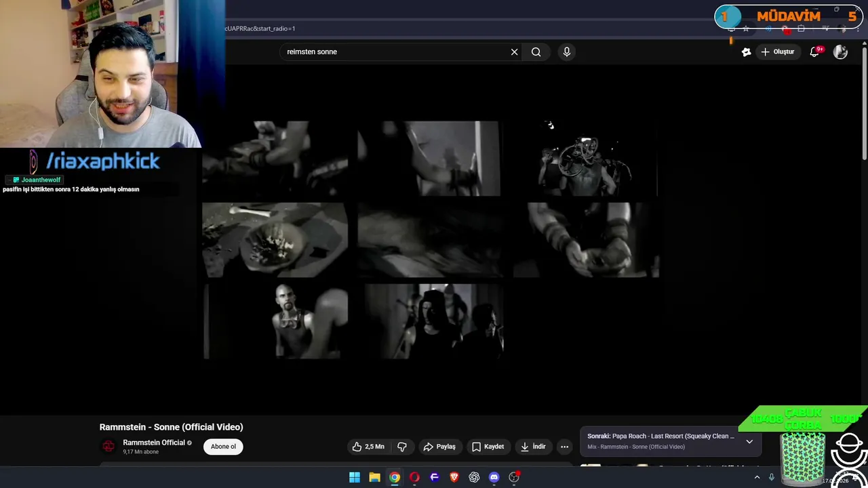868x488 pixels.
Task: Click the 'Papa Roach - Last Resort' next text
Action: coord(673,436)
